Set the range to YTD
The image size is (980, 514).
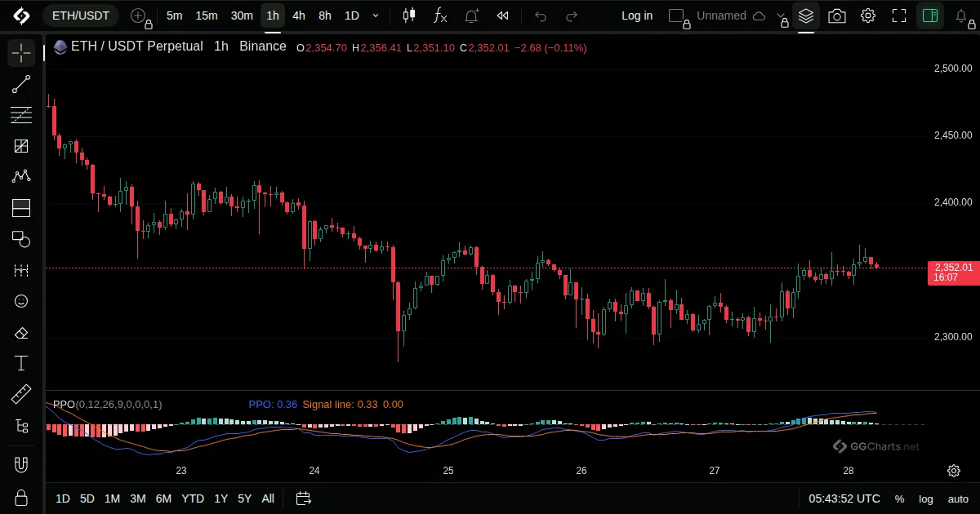click(193, 498)
